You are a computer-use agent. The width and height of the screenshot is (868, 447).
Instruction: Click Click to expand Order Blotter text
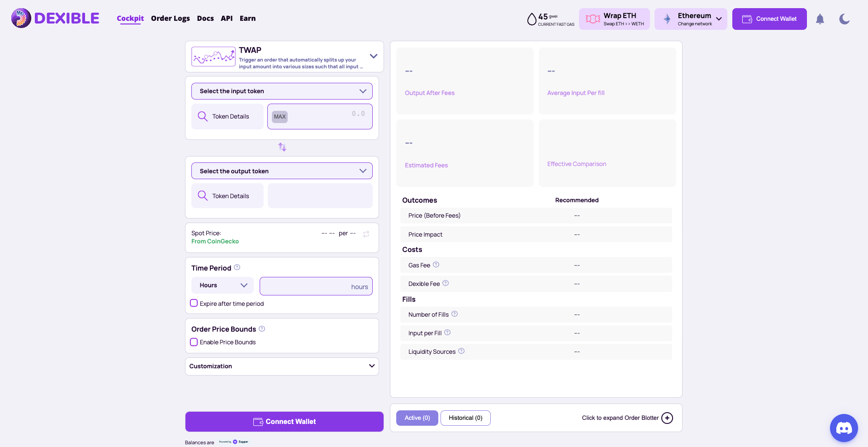(620, 418)
